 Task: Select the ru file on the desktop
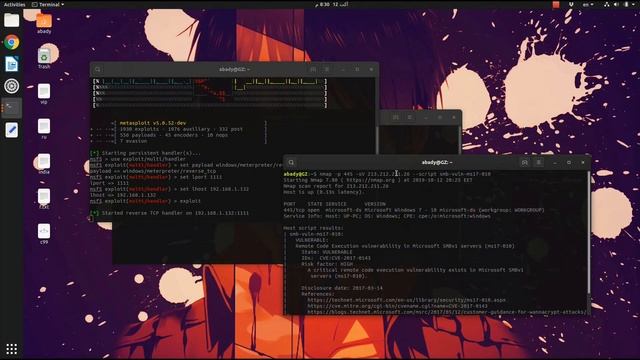point(44,129)
